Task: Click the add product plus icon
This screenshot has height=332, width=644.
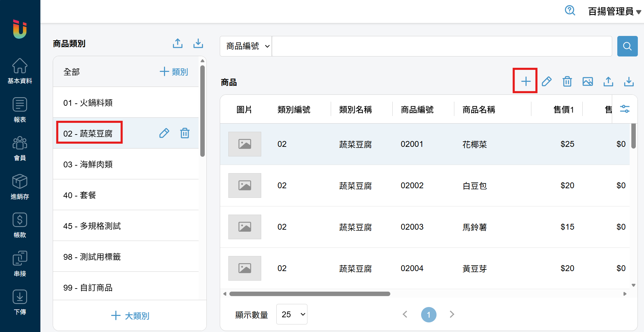Action: pyautogui.click(x=526, y=81)
